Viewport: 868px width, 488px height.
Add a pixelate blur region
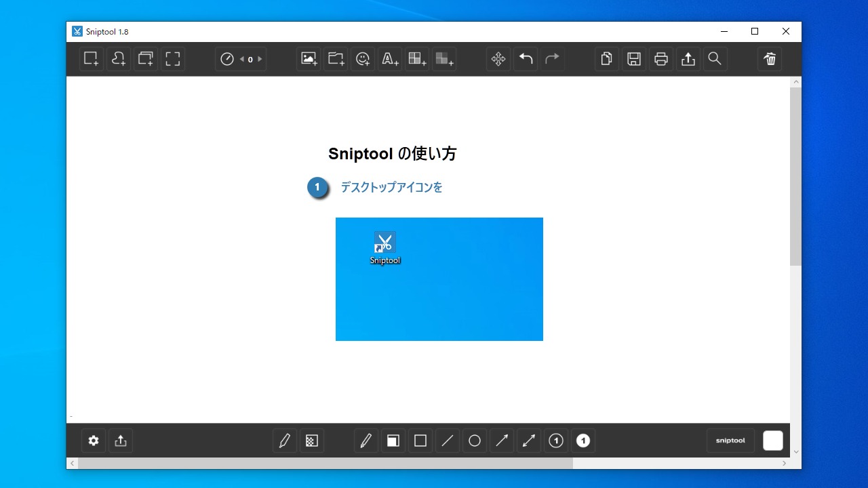coord(417,59)
